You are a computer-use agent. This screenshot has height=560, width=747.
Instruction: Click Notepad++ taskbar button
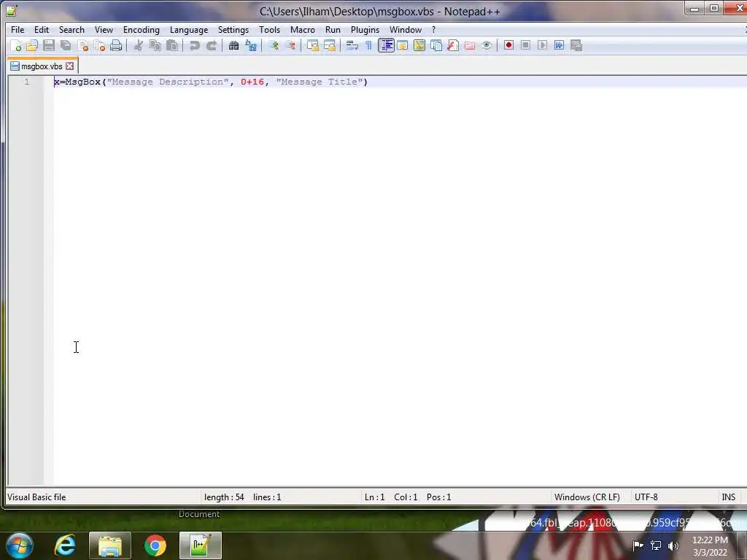tap(201, 545)
